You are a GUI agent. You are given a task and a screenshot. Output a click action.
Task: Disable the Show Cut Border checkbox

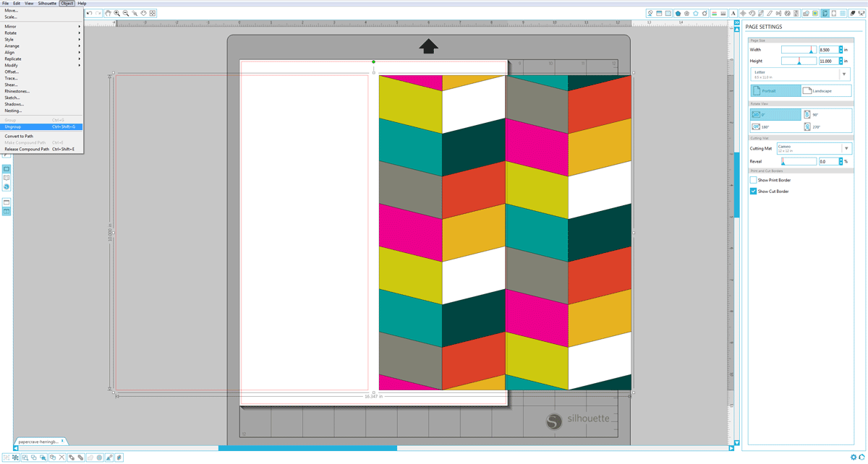click(753, 191)
